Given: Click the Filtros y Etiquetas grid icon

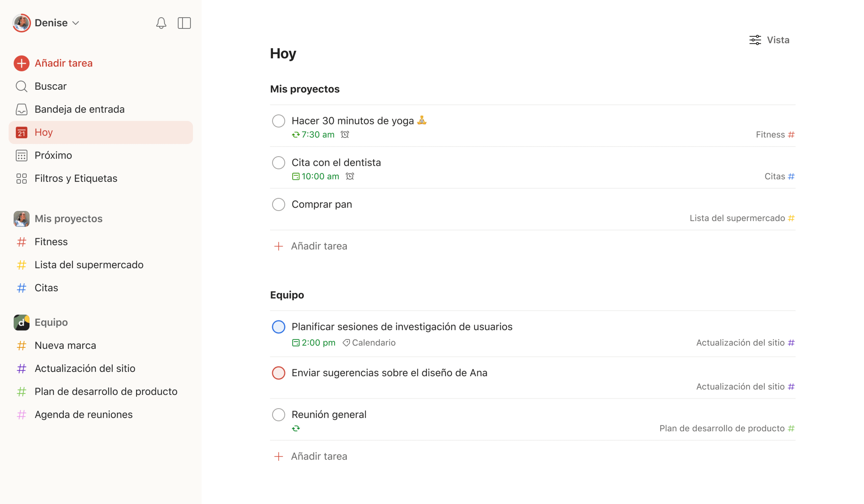Looking at the screenshot, I should point(21,178).
